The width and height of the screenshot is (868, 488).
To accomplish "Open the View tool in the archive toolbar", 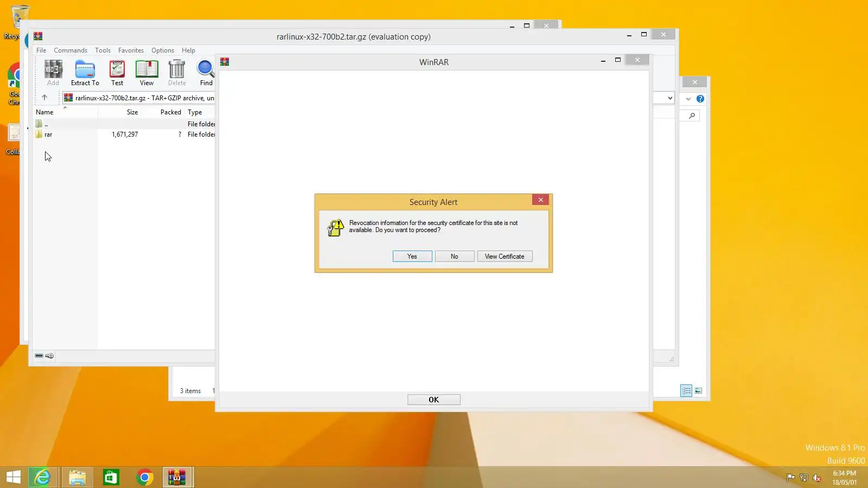I will tap(146, 73).
